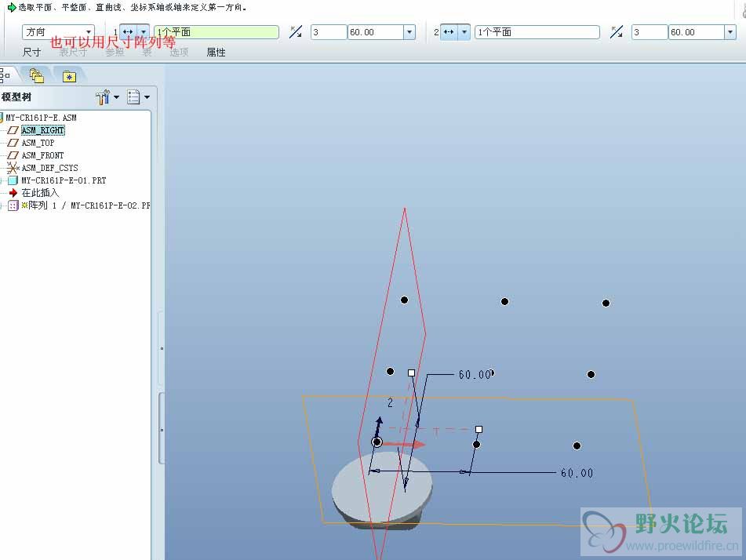Image resolution: width=746 pixels, height=560 pixels.
Task: Open the folder browser navigator tab
Action: [x=37, y=75]
